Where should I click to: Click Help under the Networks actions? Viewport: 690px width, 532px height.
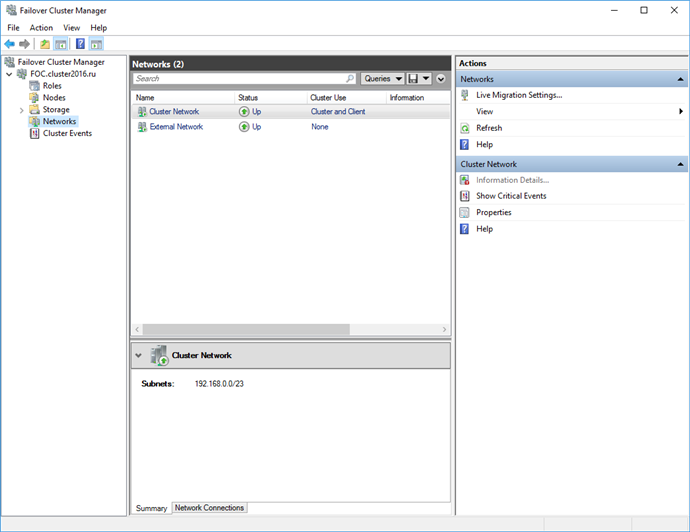[x=484, y=144]
